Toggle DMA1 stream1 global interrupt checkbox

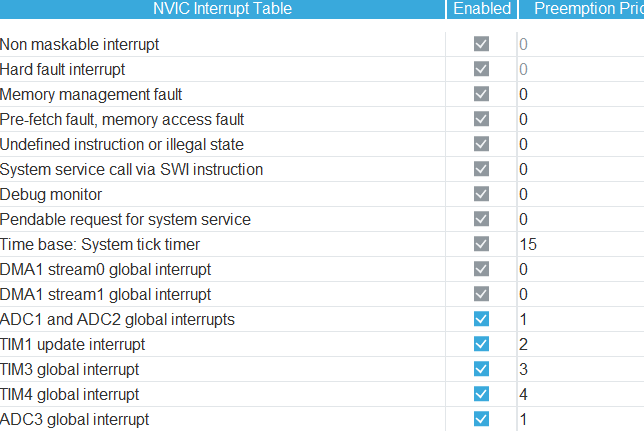click(x=482, y=294)
